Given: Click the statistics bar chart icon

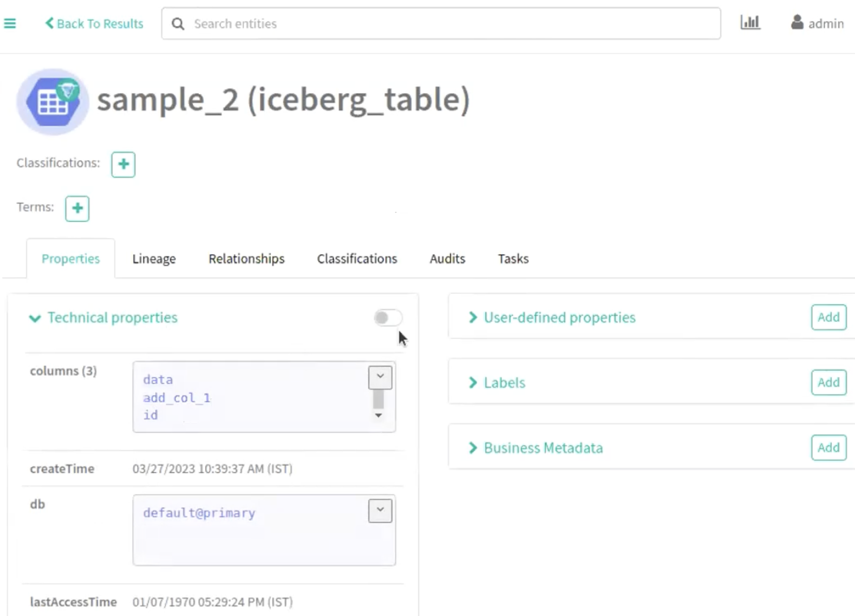Looking at the screenshot, I should [750, 23].
